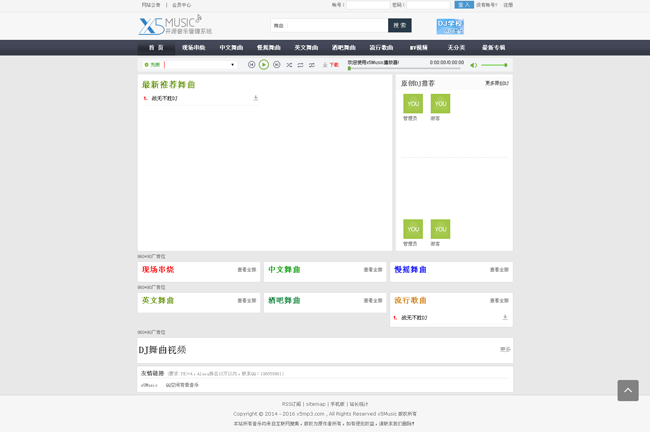Open the first 游客 avatar in 原创DJ推荐
This screenshot has width=650, height=432.
pyautogui.click(x=440, y=104)
